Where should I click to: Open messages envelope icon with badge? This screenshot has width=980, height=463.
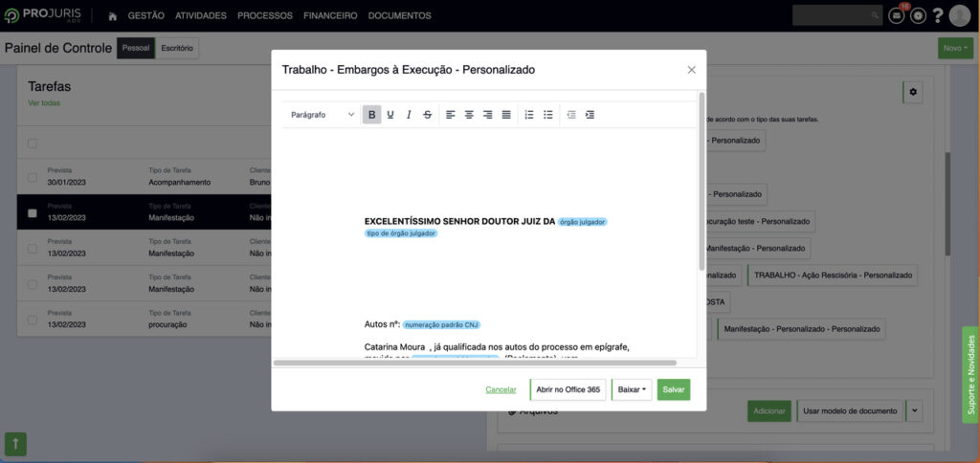(x=897, y=15)
